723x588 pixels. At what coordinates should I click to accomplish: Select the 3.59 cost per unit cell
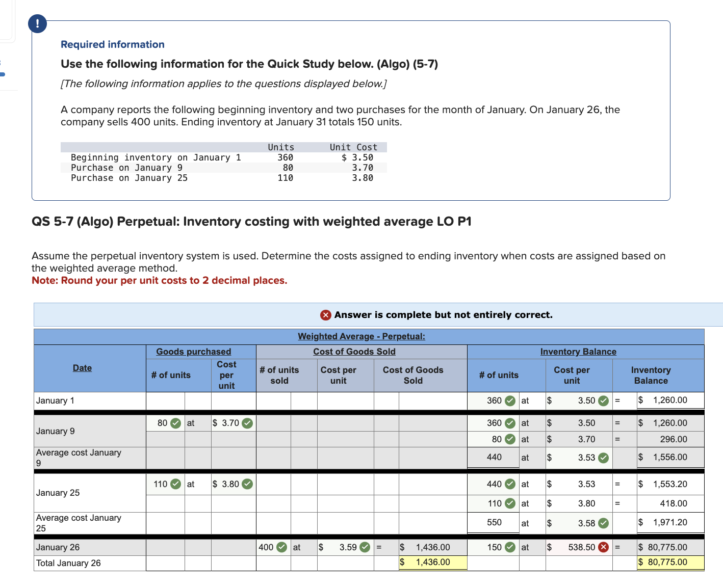click(345, 547)
